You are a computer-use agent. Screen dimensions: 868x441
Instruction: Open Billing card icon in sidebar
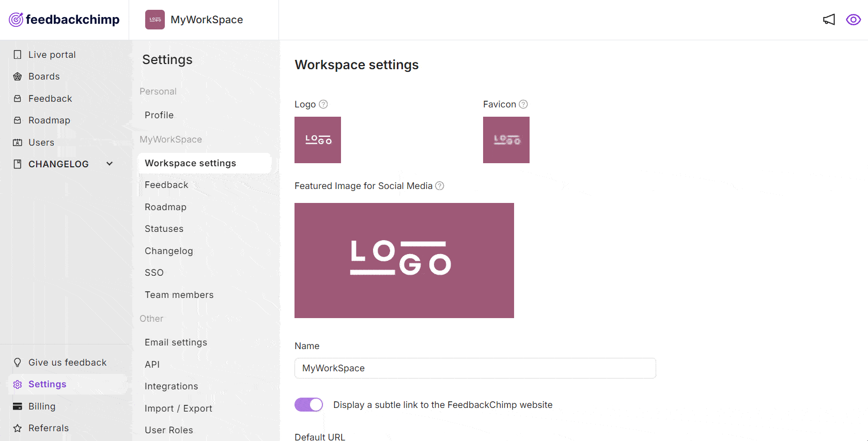(x=18, y=406)
